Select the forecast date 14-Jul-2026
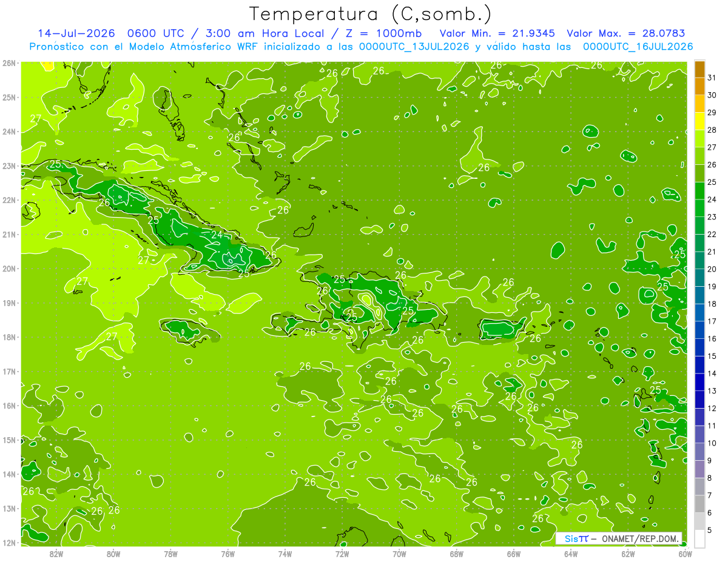728x562 pixels. [76, 33]
